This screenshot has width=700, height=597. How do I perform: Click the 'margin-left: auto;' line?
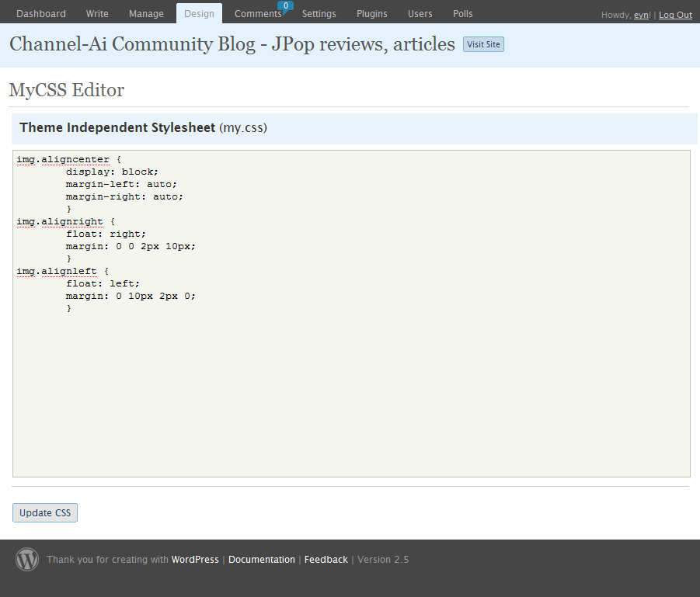click(121, 184)
